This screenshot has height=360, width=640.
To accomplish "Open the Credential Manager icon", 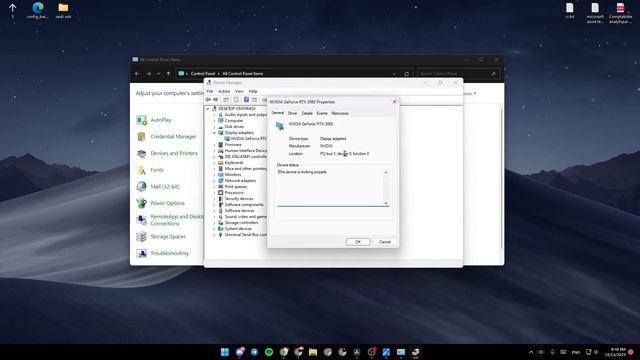I will tap(142, 137).
